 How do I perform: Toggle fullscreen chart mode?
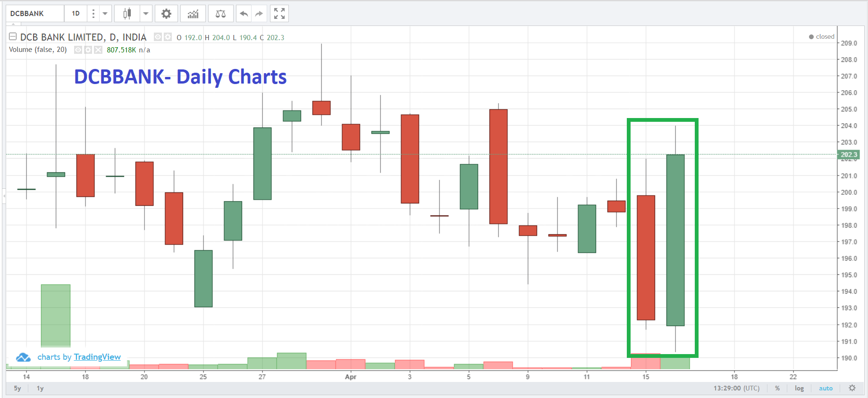tap(279, 14)
